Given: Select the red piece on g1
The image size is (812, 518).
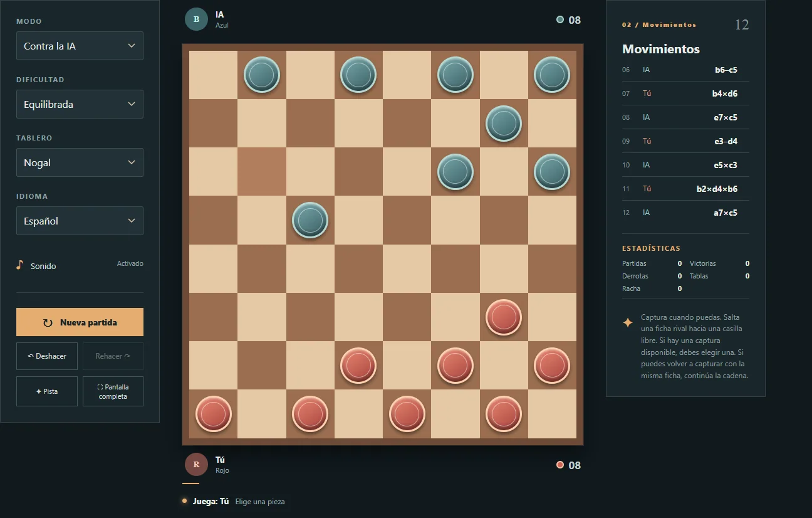Looking at the screenshot, I should tap(504, 414).
